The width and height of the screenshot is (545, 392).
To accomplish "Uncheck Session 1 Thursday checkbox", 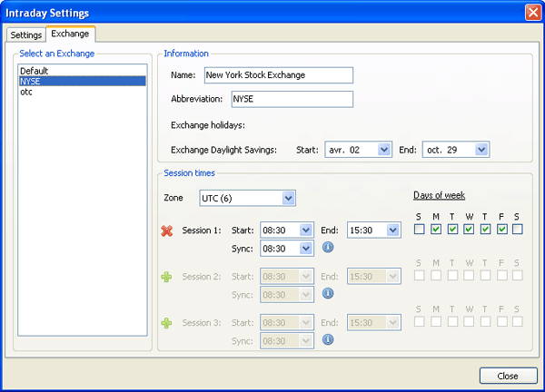I will 485,230.
